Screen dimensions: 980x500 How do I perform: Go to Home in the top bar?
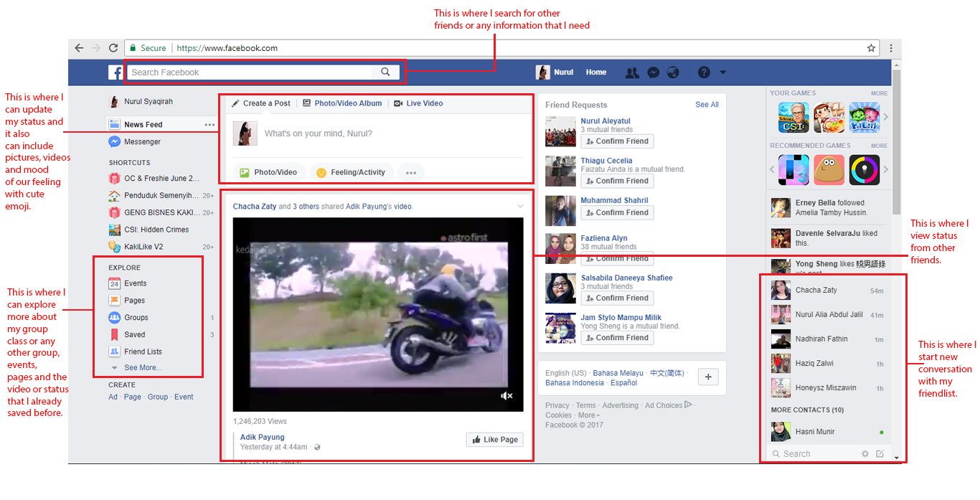[x=596, y=72]
